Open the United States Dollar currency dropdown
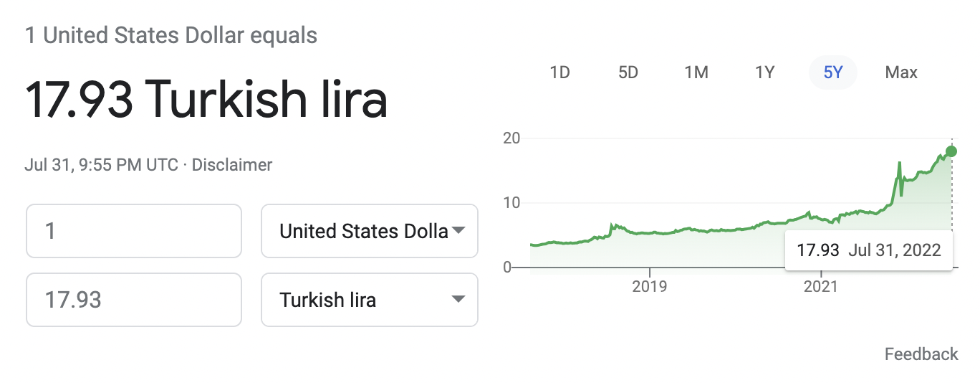980x383 pixels. pyautogui.click(x=369, y=231)
